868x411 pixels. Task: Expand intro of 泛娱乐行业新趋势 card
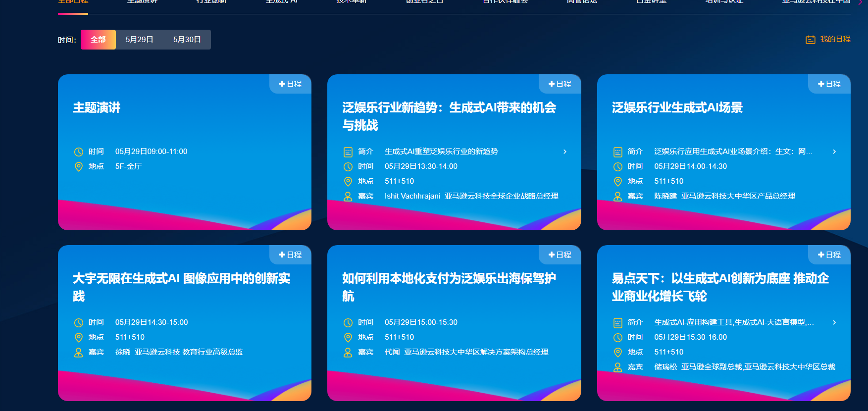coord(565,152)
